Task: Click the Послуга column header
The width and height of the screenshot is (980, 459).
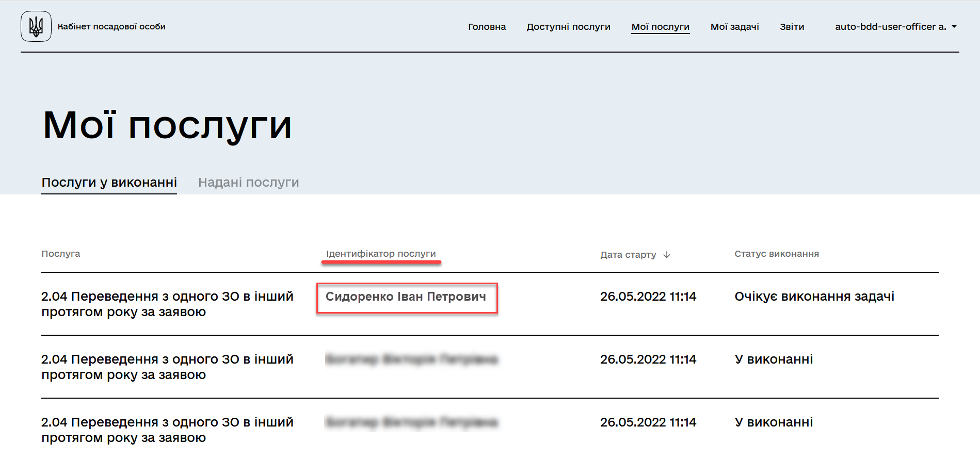Action: click(61, 254)
